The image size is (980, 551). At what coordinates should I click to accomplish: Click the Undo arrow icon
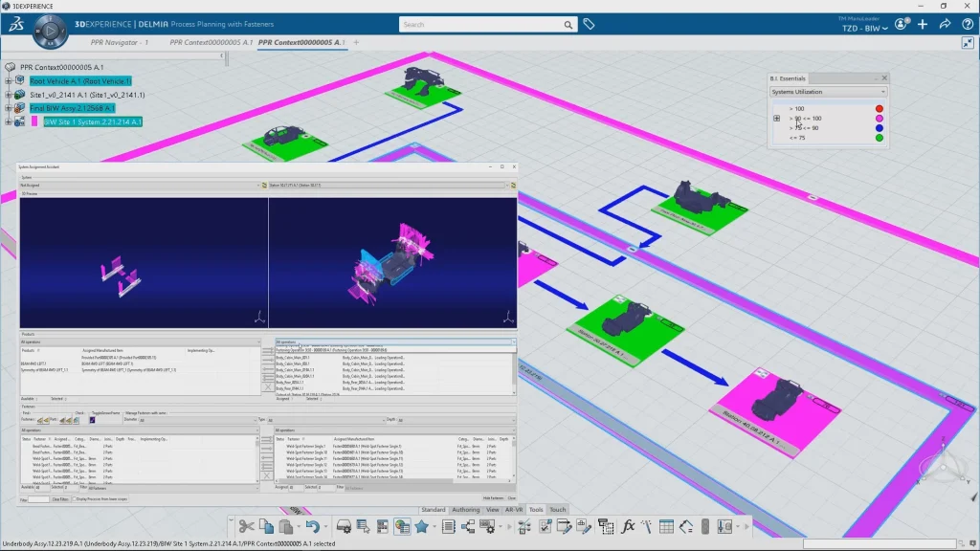click(312, 526)
